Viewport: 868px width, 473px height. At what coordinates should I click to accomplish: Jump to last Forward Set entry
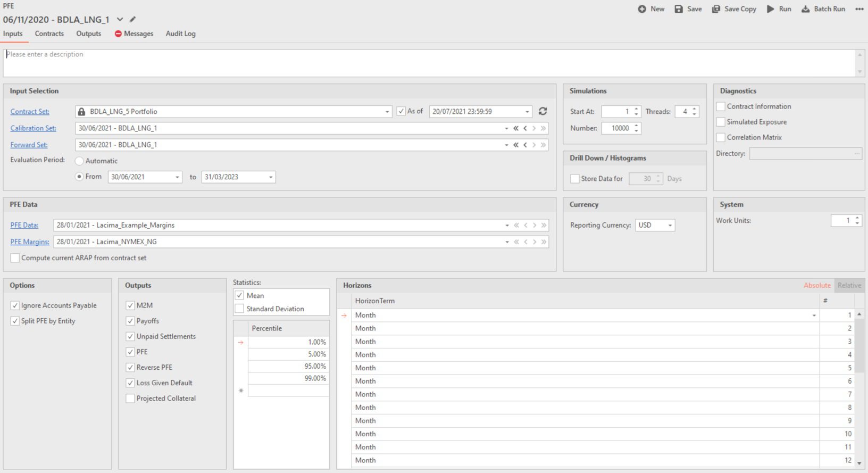coord(543,145)
